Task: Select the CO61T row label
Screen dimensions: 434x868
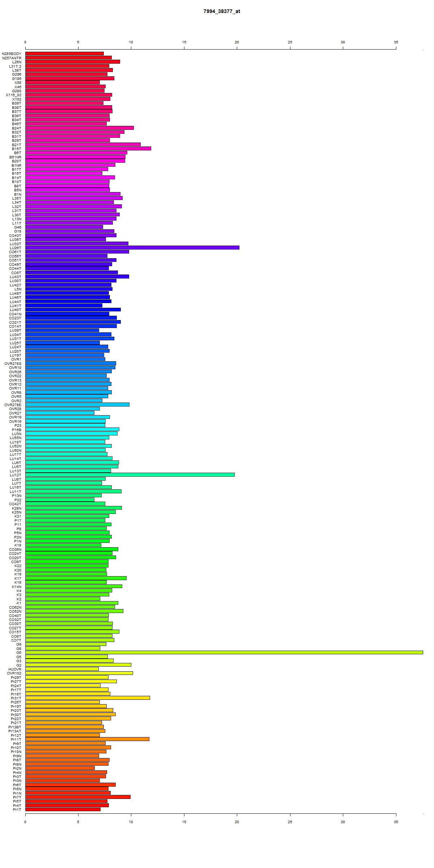Action: pyautogui.click(x=15, y=252)
